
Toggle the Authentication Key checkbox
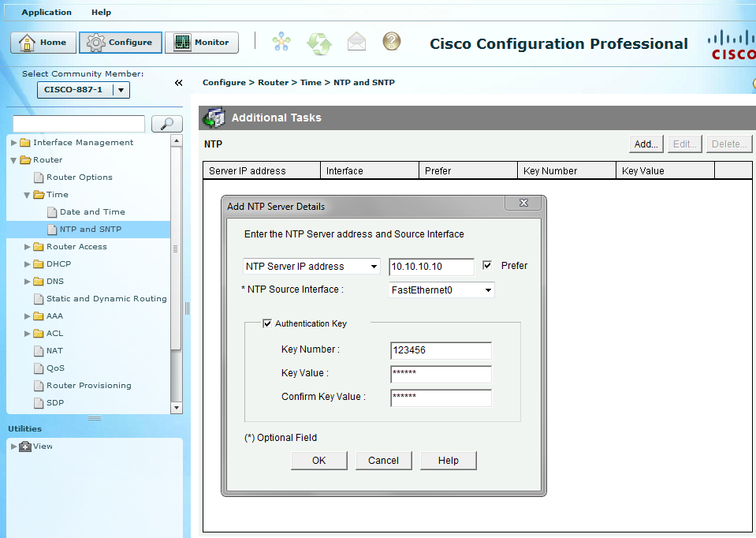267,323
